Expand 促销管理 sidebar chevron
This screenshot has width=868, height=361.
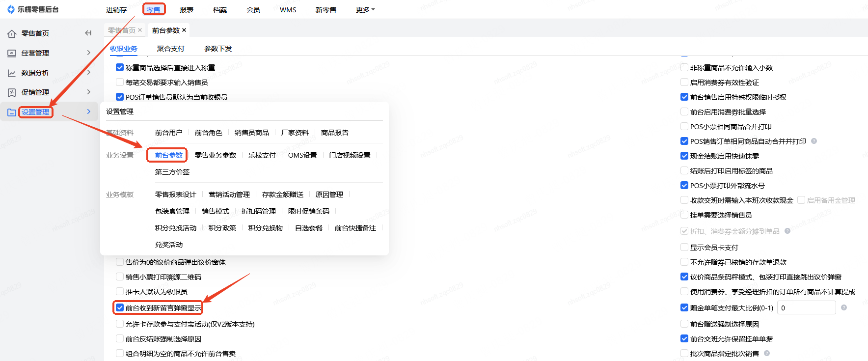pos(89,92)
